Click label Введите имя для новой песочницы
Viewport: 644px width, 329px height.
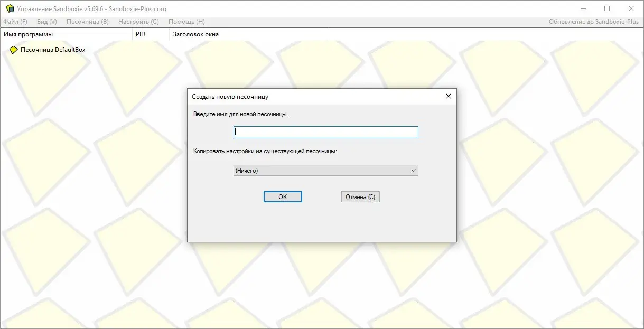[241, 114]
